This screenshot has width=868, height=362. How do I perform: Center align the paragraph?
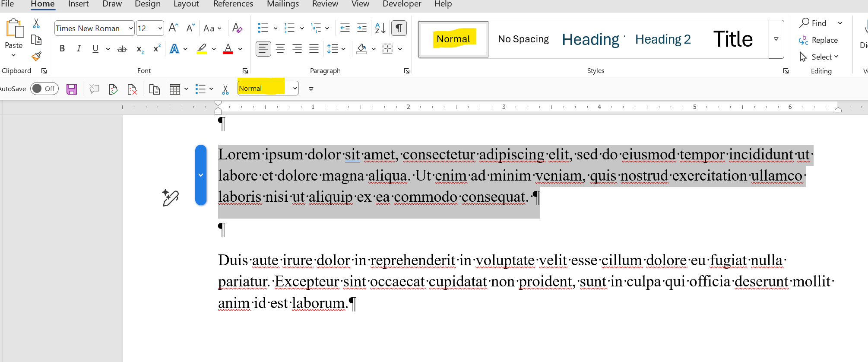(x=280, y=49)
